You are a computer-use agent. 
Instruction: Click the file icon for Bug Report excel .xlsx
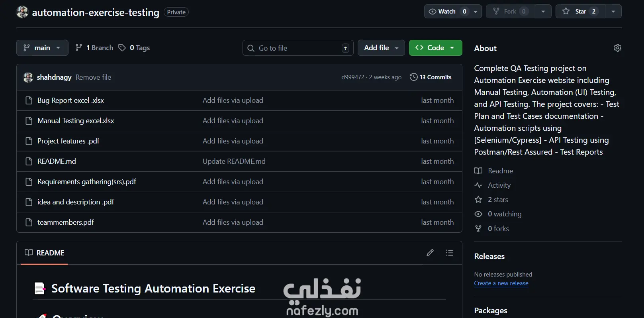(x=29, y=100)
